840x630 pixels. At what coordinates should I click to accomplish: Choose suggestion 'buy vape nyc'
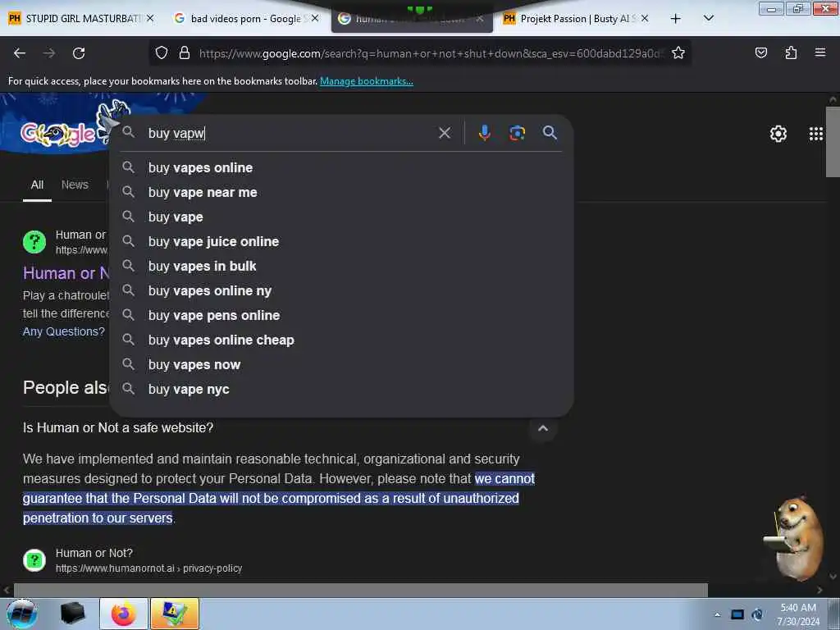[x=340, y=390]
